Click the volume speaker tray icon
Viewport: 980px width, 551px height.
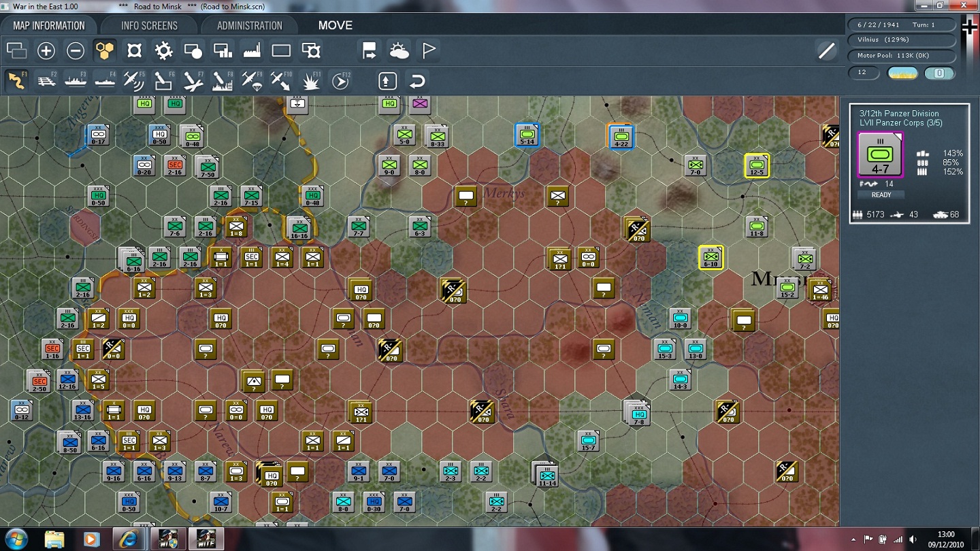(913, 539)
